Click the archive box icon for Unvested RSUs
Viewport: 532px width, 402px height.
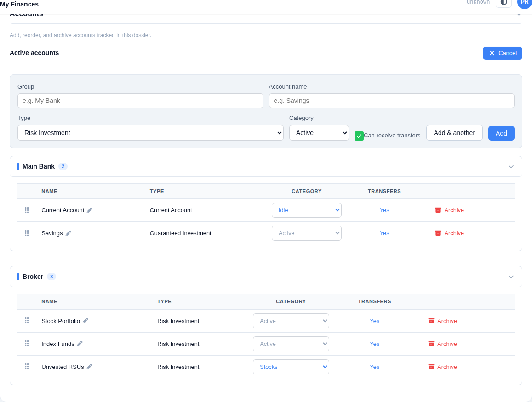(x=431, y=367)
